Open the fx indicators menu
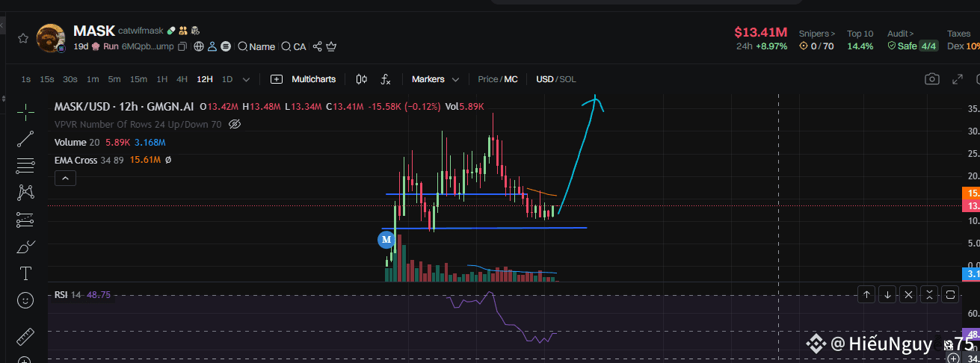 tap(386, 79)
